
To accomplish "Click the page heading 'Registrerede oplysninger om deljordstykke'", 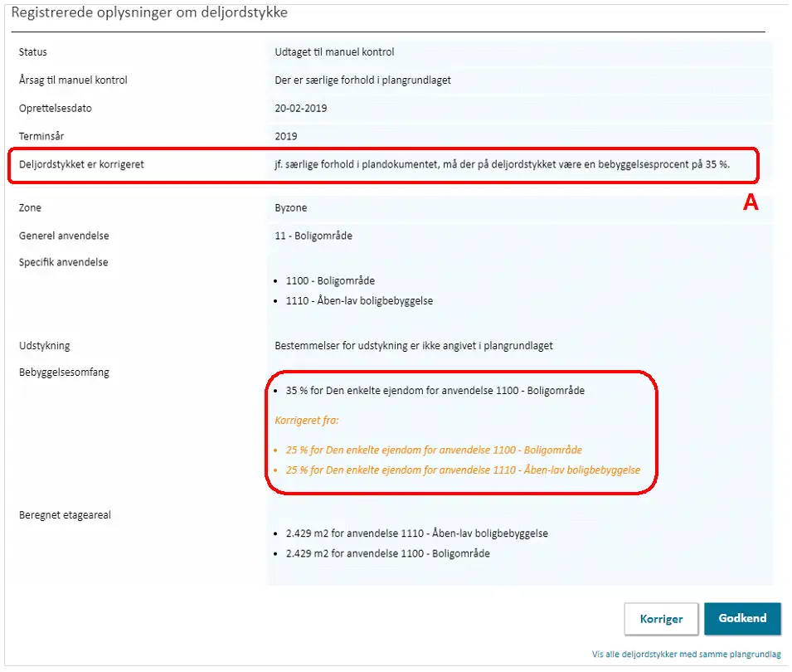I will pos(148,13).
